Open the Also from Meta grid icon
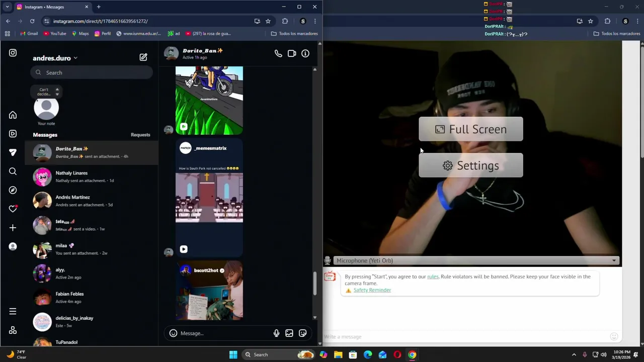 (x=13, y=330)
